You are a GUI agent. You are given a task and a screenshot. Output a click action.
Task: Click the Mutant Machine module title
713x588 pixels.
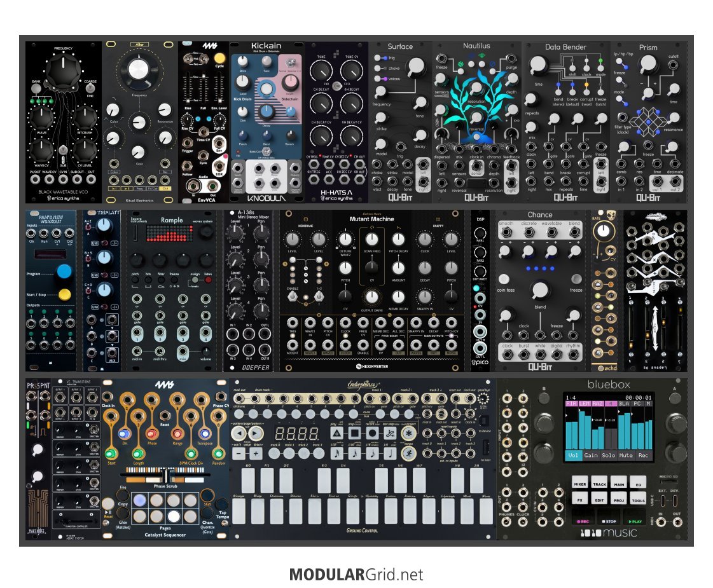click(371, 219)
